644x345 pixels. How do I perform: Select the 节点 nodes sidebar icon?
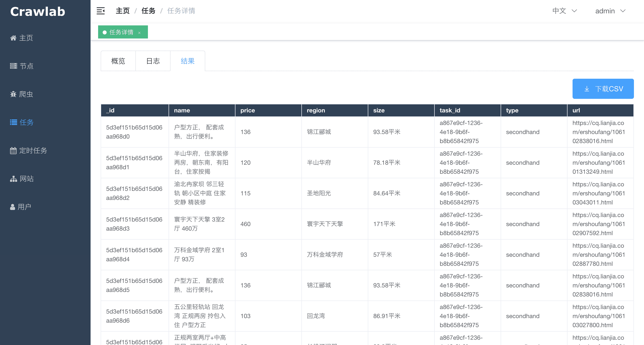click(13, 66)
